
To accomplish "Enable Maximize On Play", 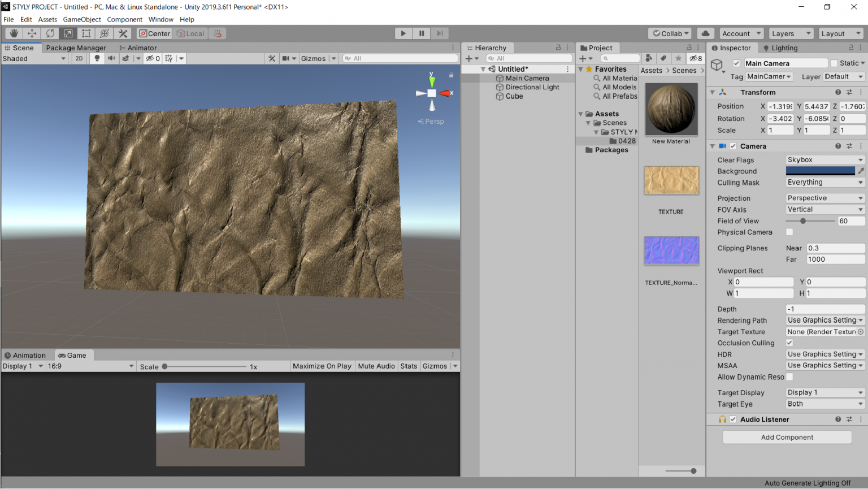I will pos(322,366).
